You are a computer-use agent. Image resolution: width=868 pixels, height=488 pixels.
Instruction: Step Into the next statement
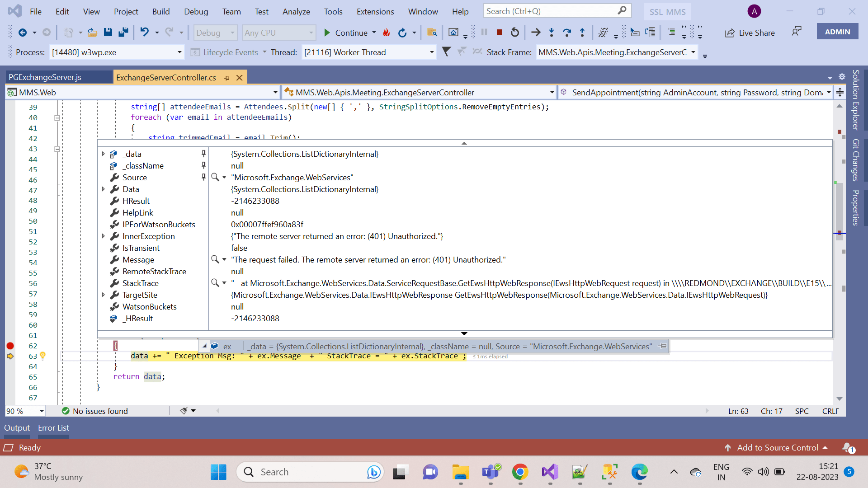[552, 32]
